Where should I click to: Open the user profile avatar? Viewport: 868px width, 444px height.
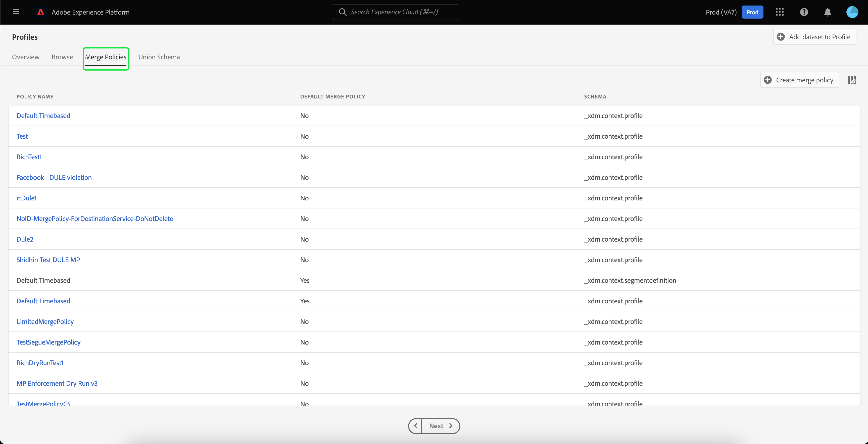(x=852, y=12)
